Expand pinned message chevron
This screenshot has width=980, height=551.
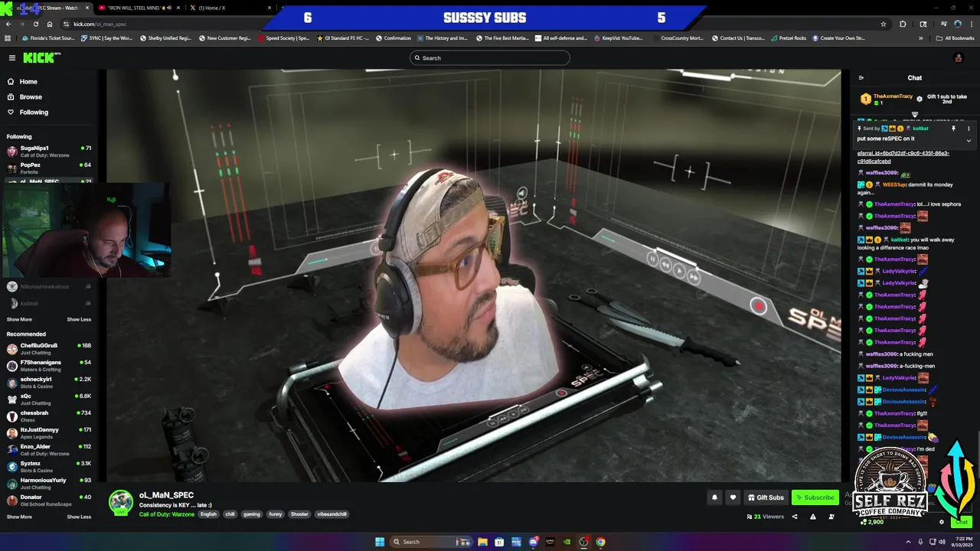(969, 140)
